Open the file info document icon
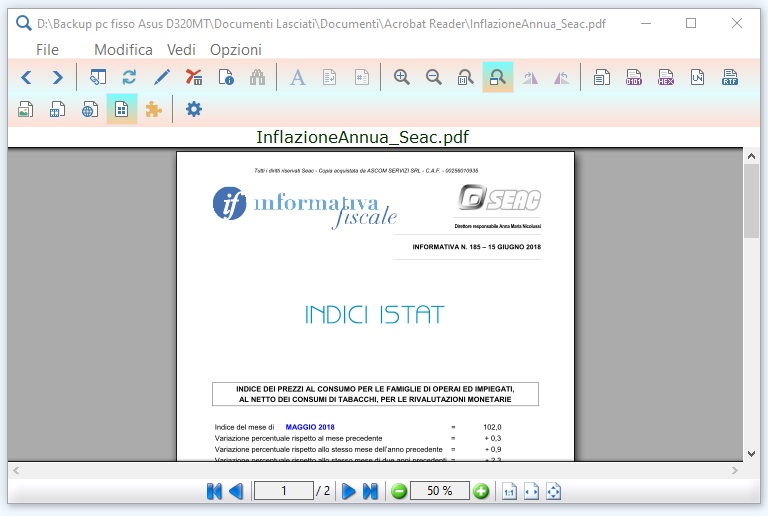This screenshot has height=516, width=768. pyautogui.click(x=226, y=77)
